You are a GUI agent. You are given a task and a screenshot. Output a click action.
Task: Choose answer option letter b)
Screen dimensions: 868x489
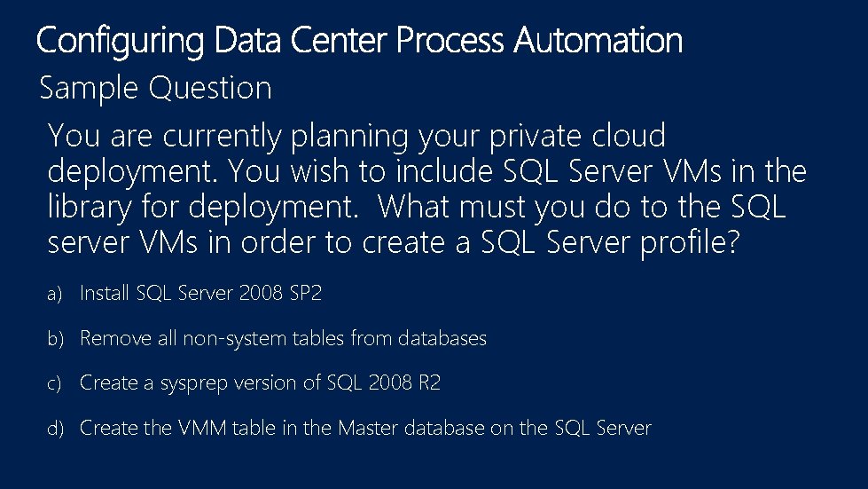(x=56, y=339)
